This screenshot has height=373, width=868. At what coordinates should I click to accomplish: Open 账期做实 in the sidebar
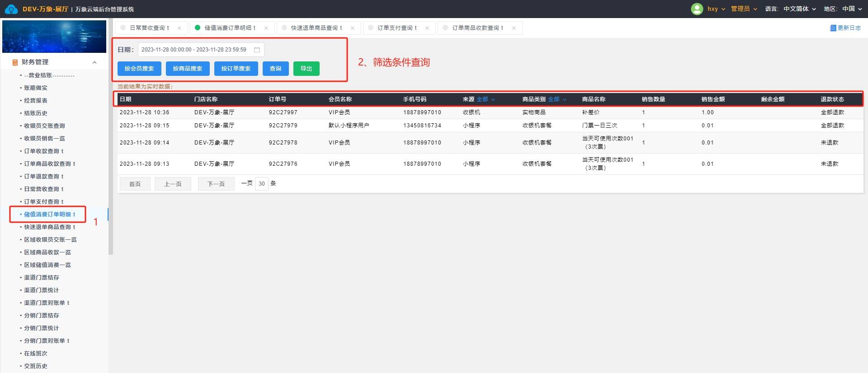coord(36,88)
